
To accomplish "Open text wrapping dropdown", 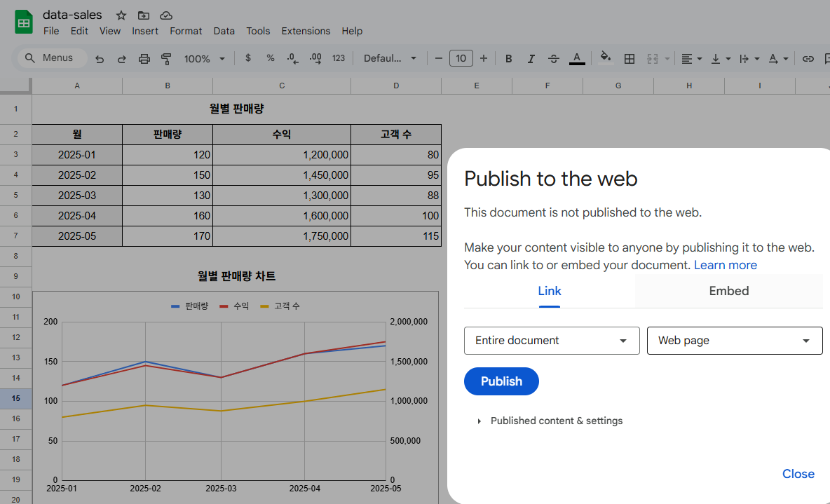I will tap(749, 59).
